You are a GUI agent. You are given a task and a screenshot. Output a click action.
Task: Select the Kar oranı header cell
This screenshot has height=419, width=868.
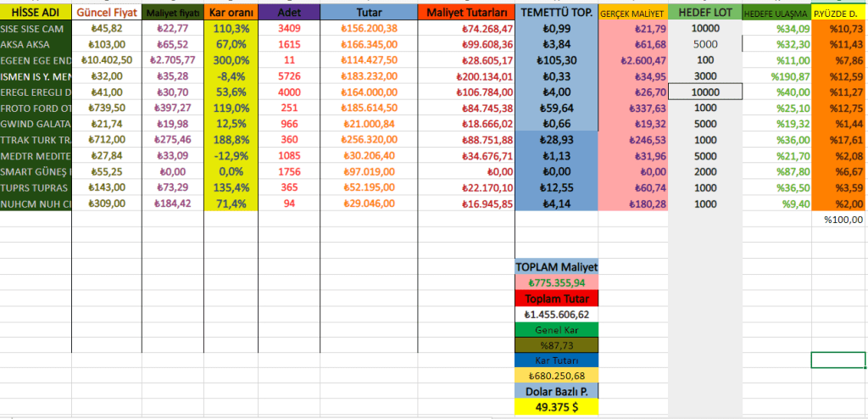[230, 13]
